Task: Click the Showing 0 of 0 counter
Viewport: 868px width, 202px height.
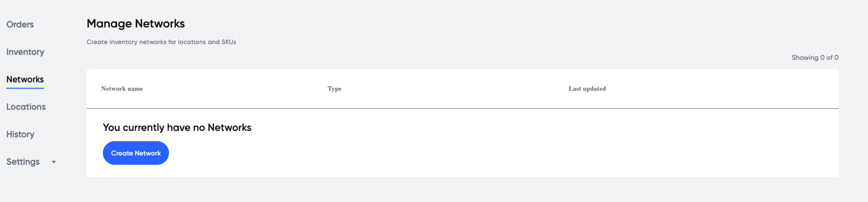Action: [x=815, y=57]
